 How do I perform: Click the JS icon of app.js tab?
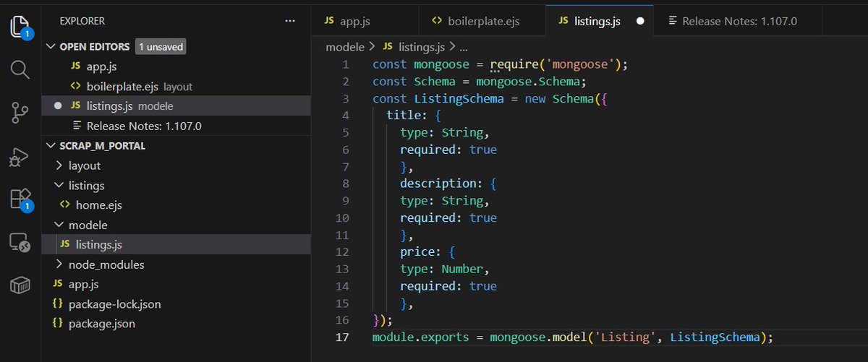[x=329, y=21]
